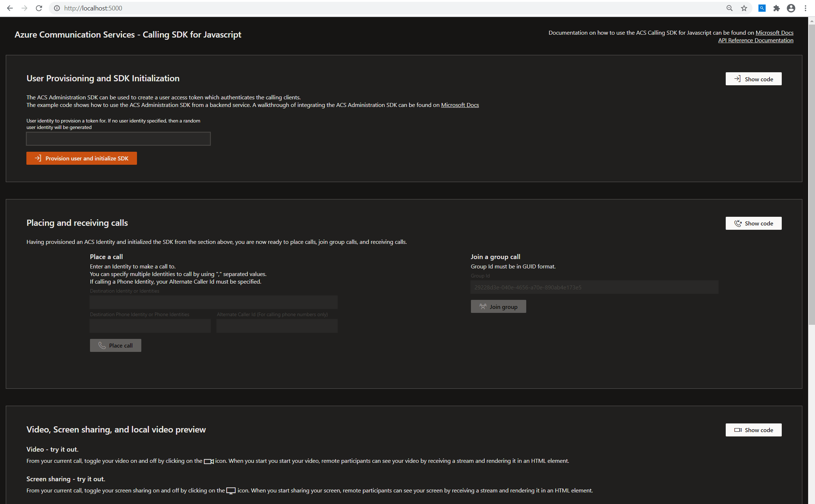Open the browser extensions puzzle icon

pyautogui.click(x=776, y=8)
